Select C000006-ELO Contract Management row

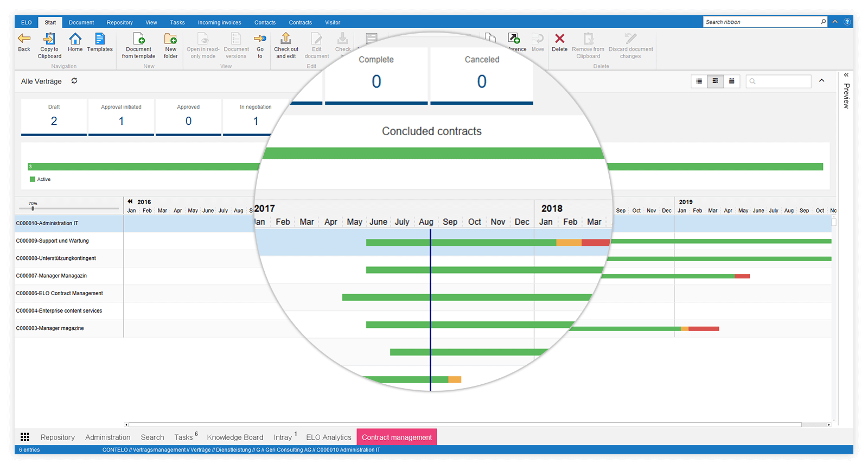tap(69, 293)
